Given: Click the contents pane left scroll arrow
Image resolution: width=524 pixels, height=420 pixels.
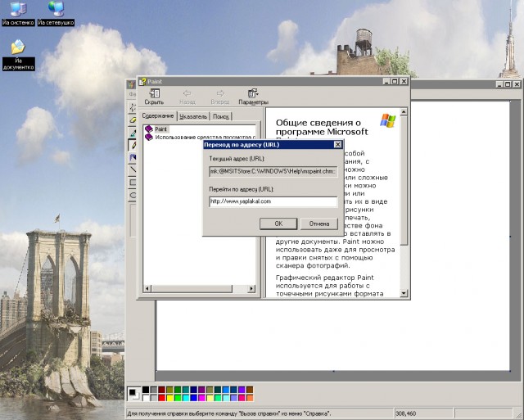Looking at the screenshot, I should click(147, 288).
